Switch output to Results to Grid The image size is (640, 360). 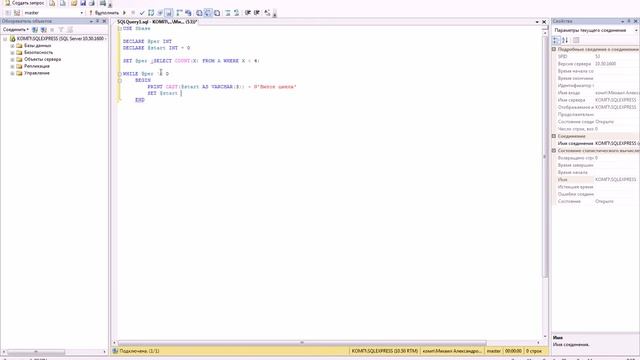tap(208, 13)
